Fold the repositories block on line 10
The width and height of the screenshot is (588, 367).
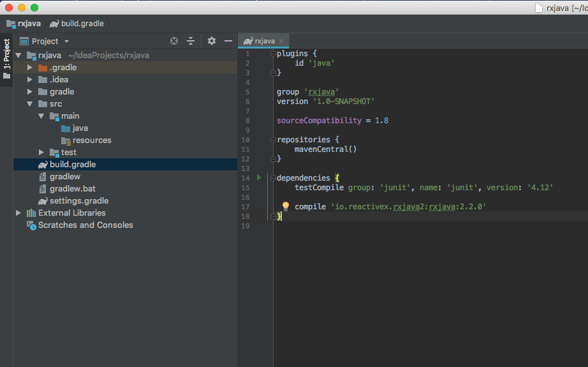[x=273, y=140]
